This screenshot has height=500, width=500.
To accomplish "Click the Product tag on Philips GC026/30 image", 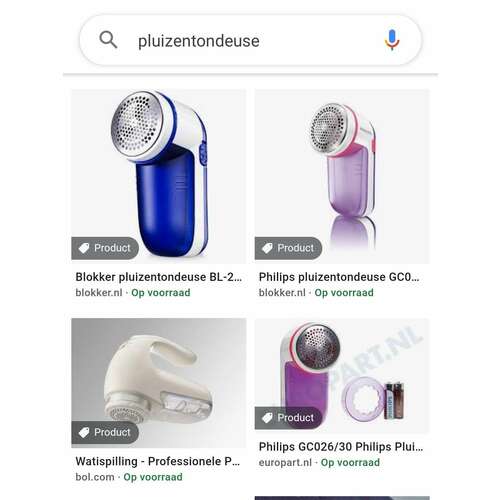I will pos(288,418).
